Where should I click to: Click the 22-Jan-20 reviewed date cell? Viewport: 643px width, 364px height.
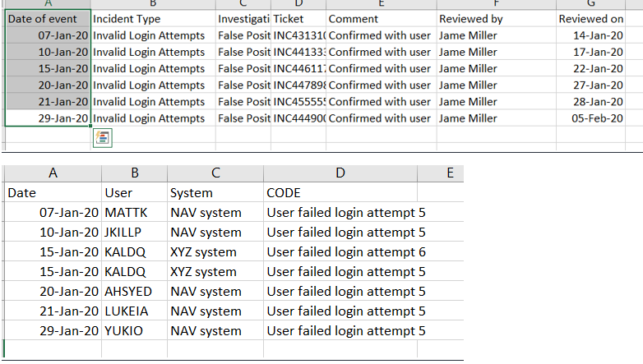tap(590, 69)
